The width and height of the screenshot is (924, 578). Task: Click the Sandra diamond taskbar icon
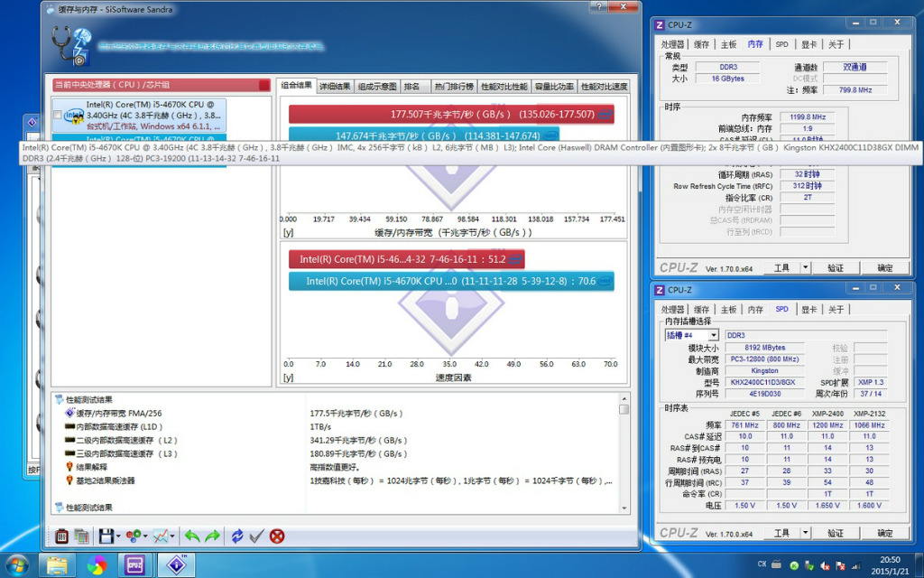click(x=176, y=565)
